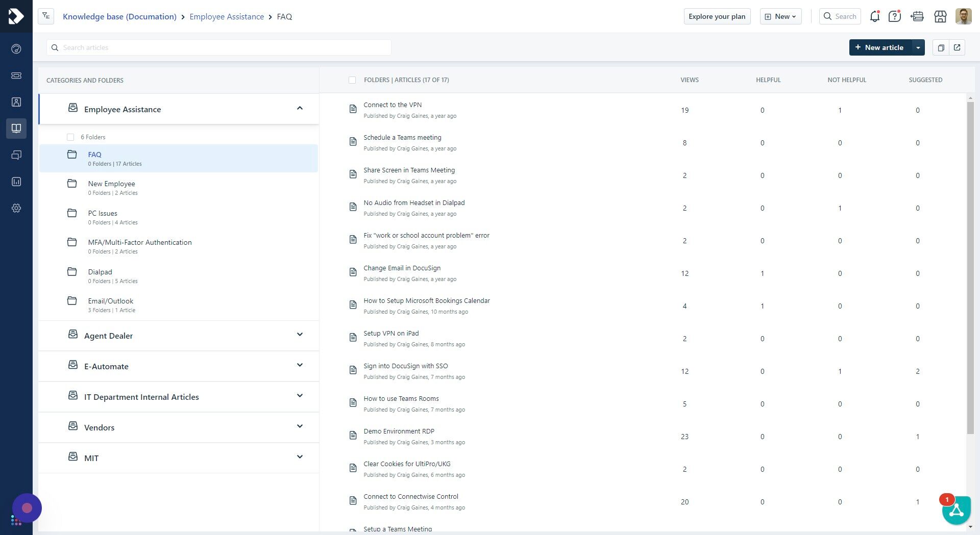Open the Connect to the VPN article
Viewport: 980px width, 535px height.
393,105
